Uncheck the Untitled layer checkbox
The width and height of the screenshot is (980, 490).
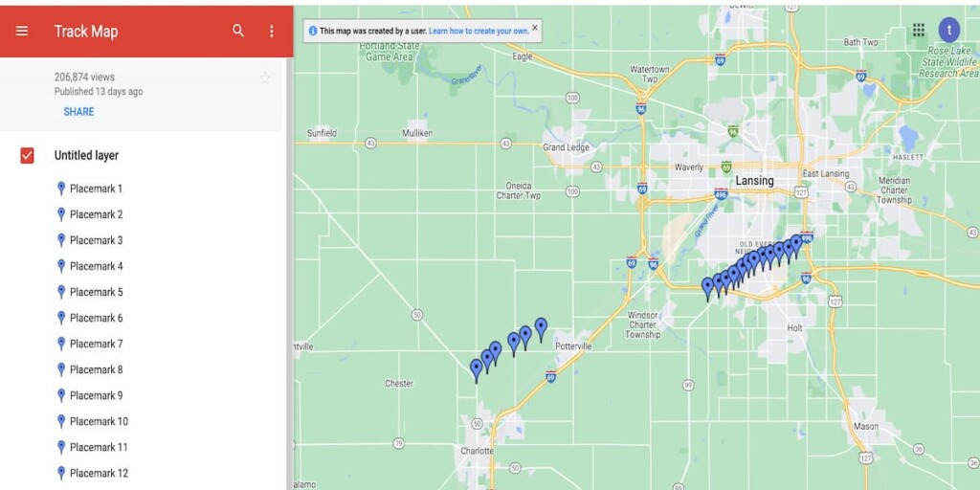pos(27,156)
